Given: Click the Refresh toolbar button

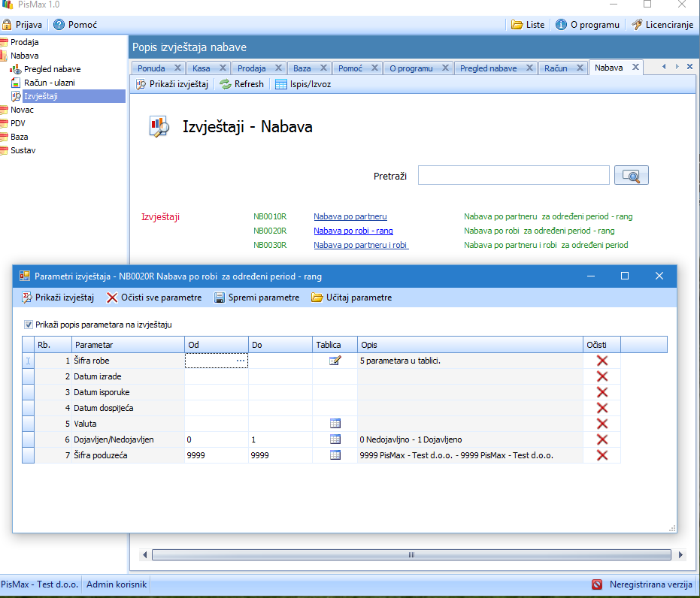Looking at the screenshot, I should (242, 84).
